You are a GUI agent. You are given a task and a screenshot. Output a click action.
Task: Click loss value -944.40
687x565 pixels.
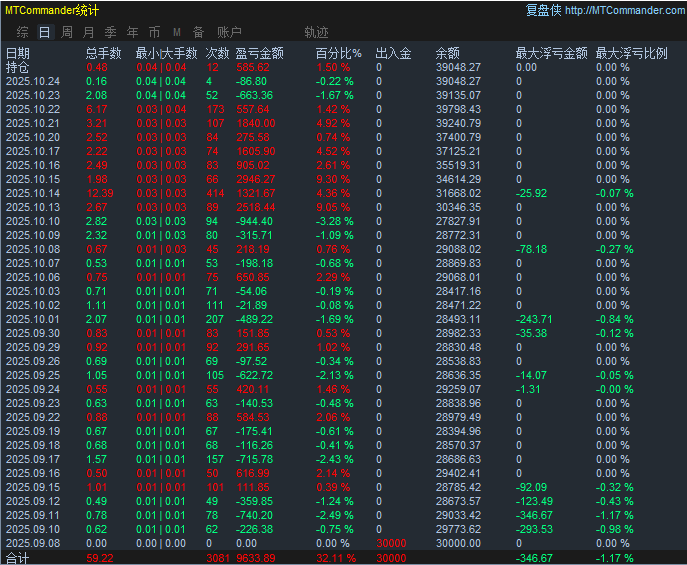click(x=254, y=222)
